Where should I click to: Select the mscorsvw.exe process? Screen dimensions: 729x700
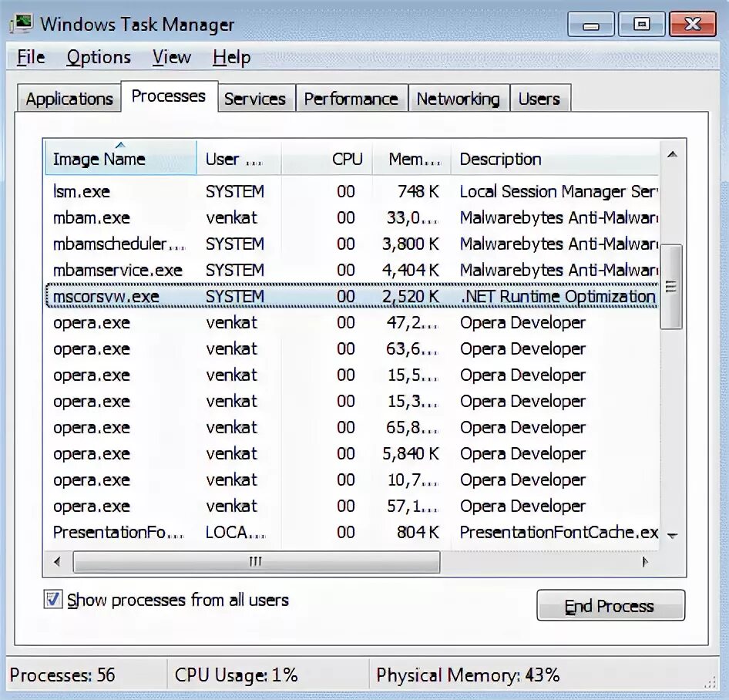tap(352, 296)
